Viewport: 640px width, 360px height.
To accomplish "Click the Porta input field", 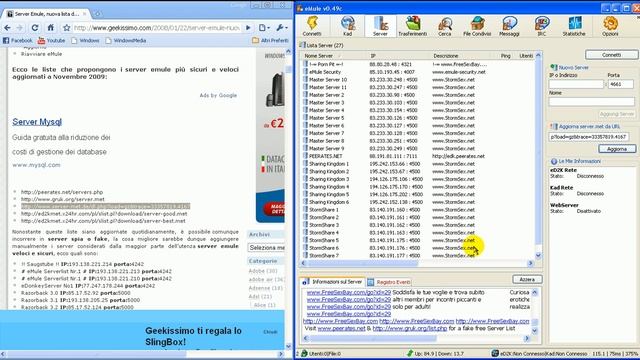I will coord(621,84).
